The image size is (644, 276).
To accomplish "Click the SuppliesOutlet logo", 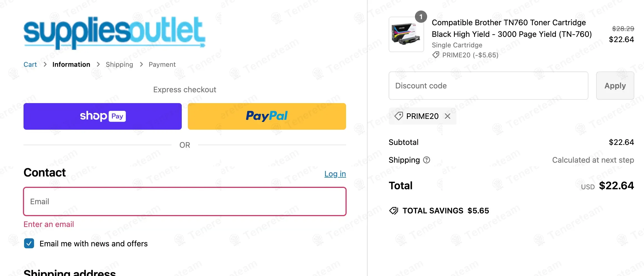I will 115,33.
